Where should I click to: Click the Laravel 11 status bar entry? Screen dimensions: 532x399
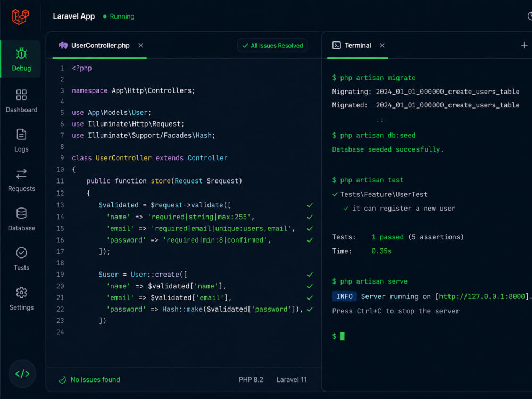pyautogui.click(x=292, y=380)
